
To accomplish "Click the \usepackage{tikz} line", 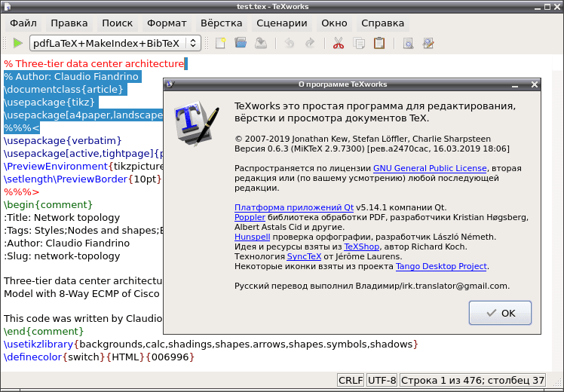I will coord(49,102).
